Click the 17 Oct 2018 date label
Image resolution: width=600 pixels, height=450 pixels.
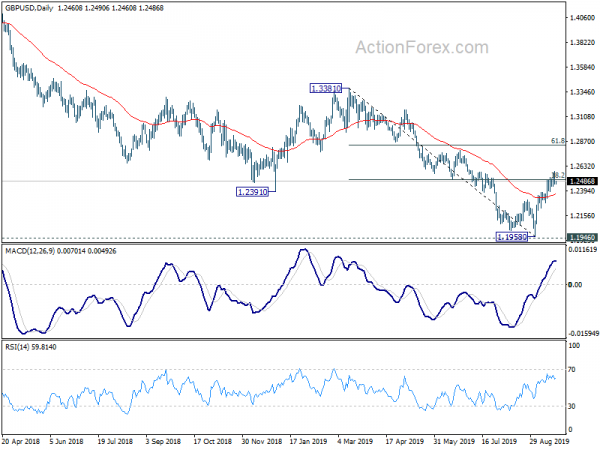pyautogui.click(x=213, y=442)
